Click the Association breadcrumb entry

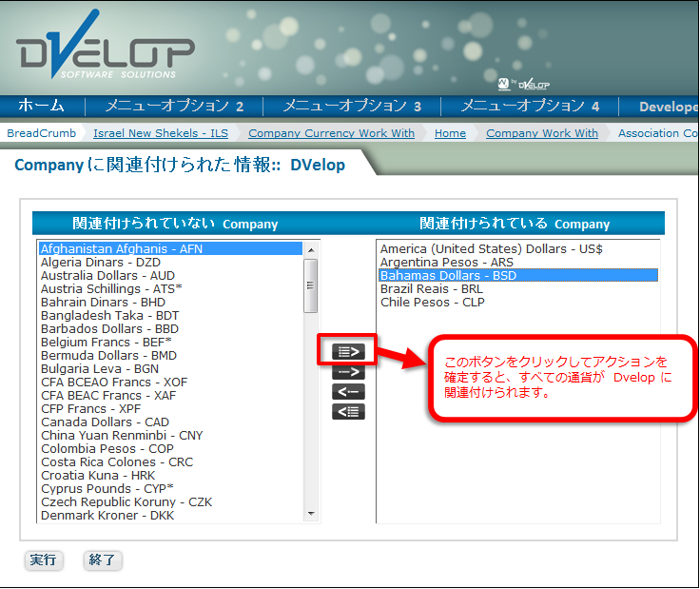(657, 133)
